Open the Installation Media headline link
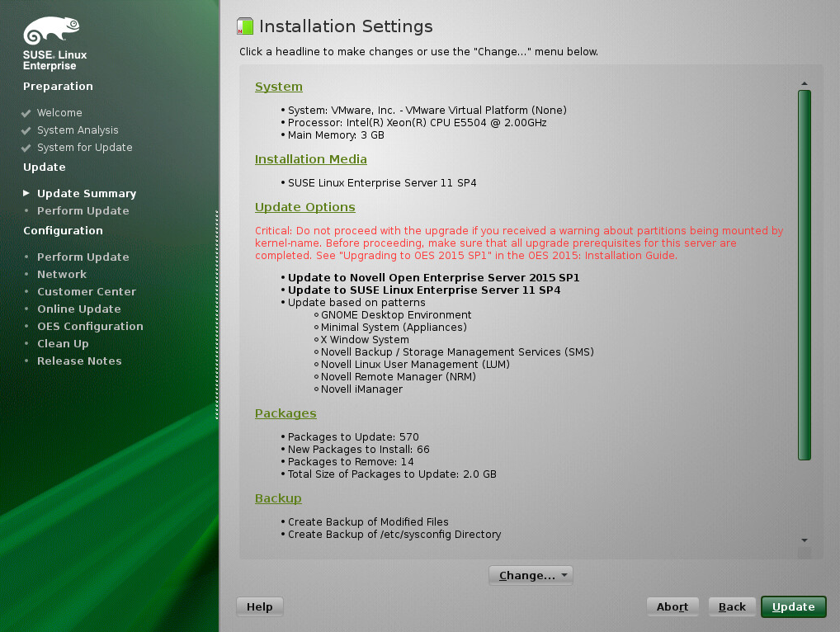The height and width of the screenshot is (632, 840). (x=311, y=159)
